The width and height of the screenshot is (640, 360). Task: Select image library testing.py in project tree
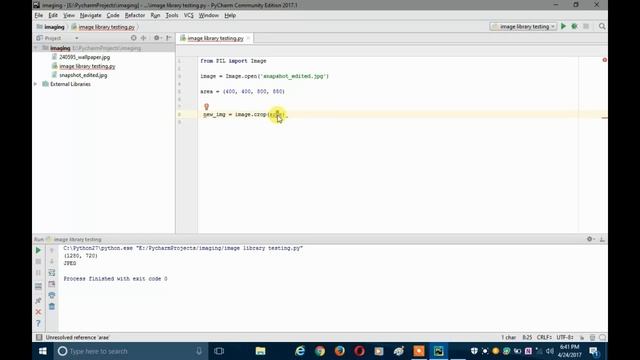[x=87, y=66]
